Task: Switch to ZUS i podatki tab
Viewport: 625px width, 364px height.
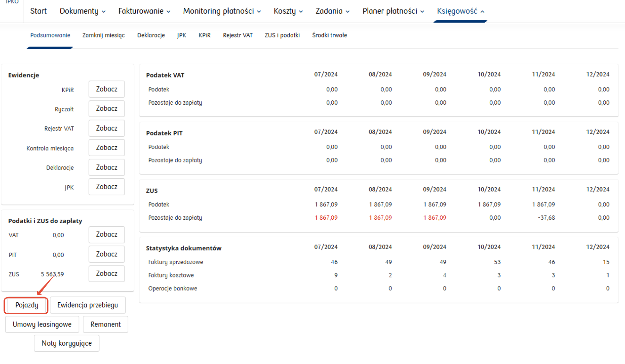Action: pos(282,35)
